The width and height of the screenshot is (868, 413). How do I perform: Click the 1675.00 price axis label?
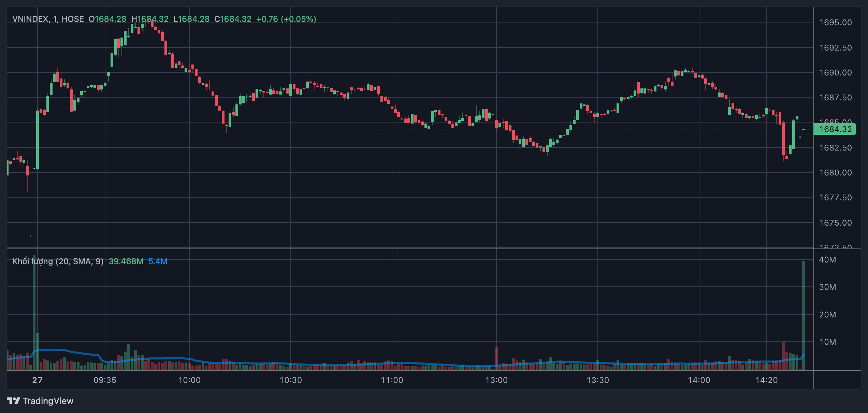click(x=835, y=223)
